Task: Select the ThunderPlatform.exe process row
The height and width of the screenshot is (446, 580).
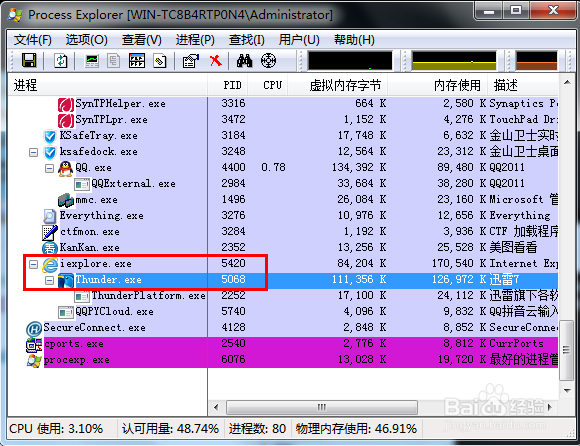Action: [x=283, y=296]
